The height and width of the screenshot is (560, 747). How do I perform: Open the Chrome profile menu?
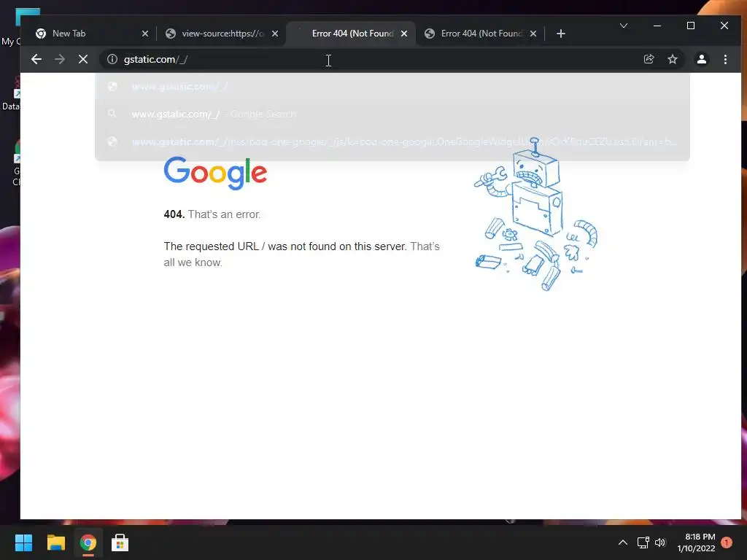point(702,59)
